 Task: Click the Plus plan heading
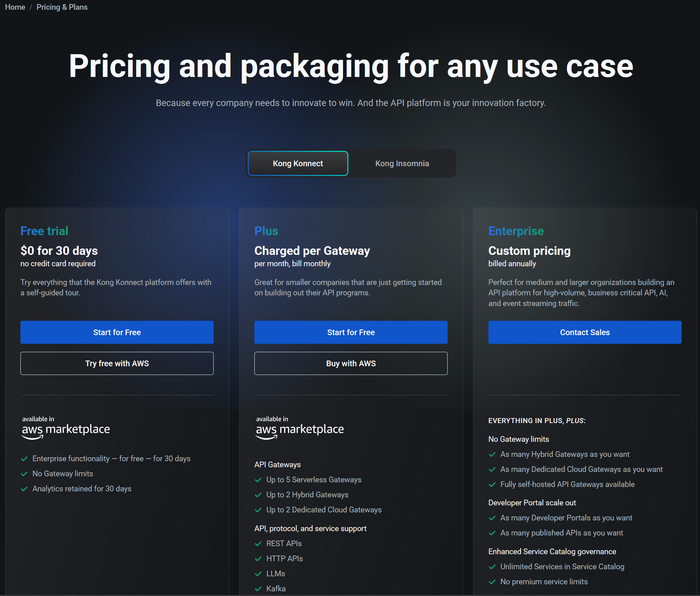(x=266, y=231)
